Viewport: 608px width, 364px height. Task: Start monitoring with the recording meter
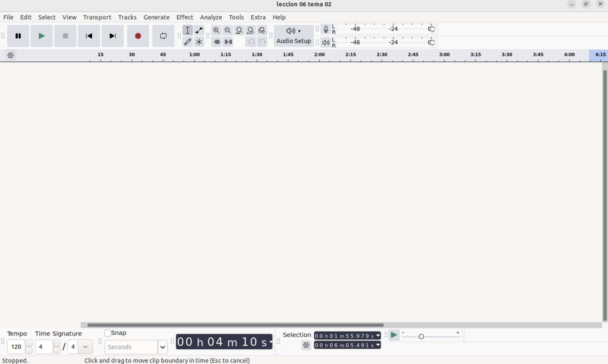[x=326, y=29]
